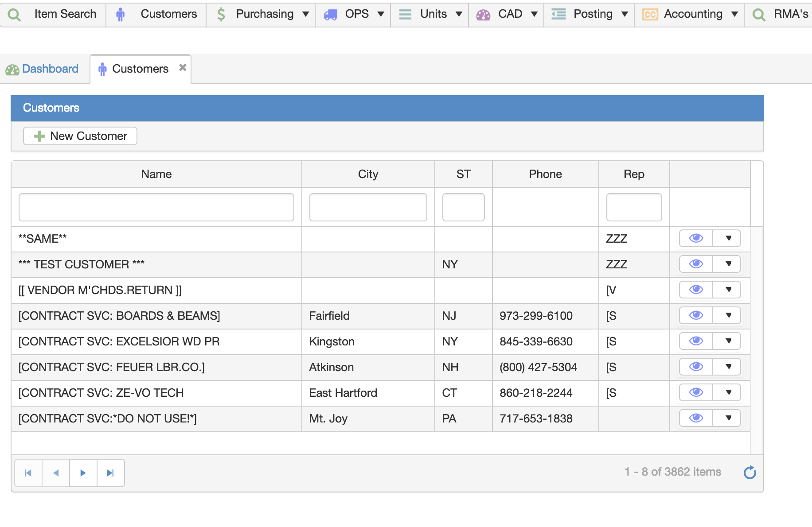Open actions dropdown for FEUER LBR.CO. row
The height and width of the screenshot is (527, 812).
(x=727, y=367)
